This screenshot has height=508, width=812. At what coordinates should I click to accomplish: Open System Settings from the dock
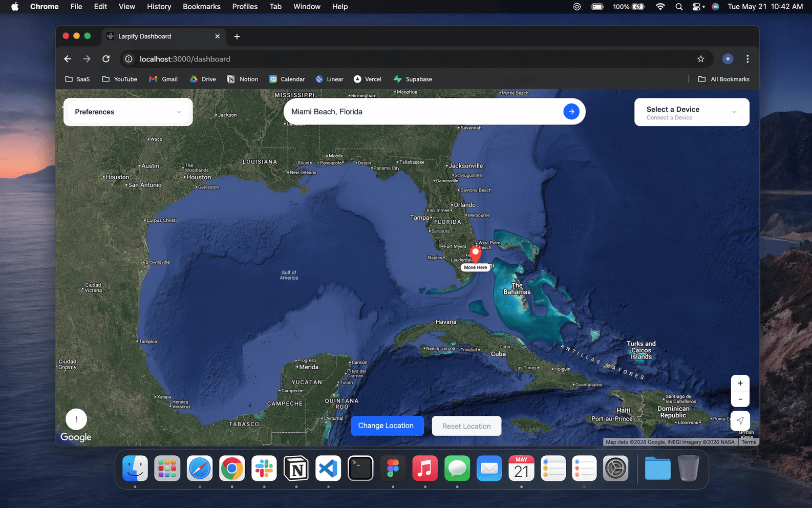click(x=615, y=468)
